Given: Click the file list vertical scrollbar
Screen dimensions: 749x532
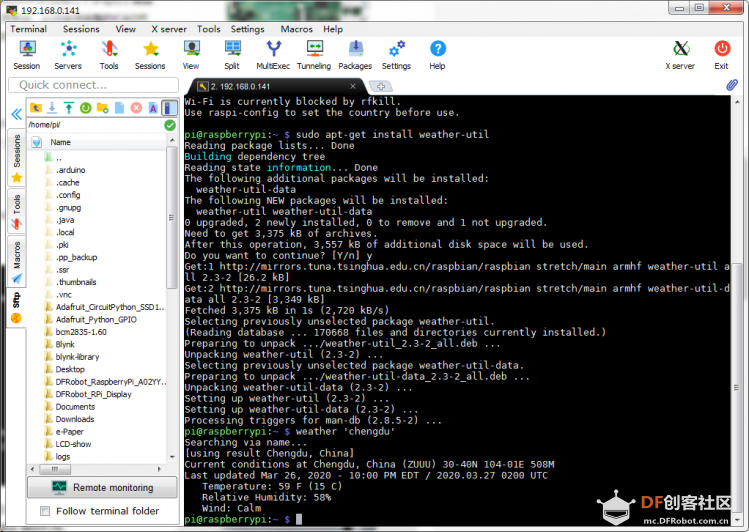Looking at the screenshot, I should coord(171,217).
